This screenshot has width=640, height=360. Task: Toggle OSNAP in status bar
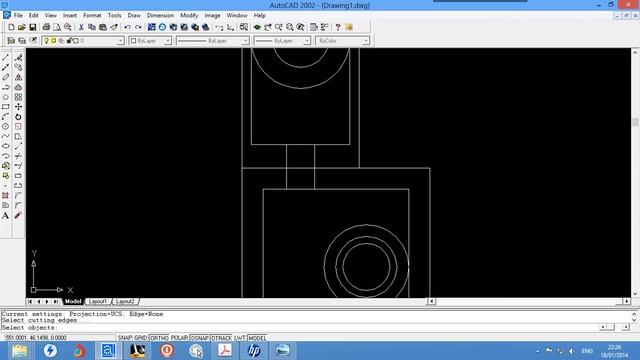click(200, 338)
